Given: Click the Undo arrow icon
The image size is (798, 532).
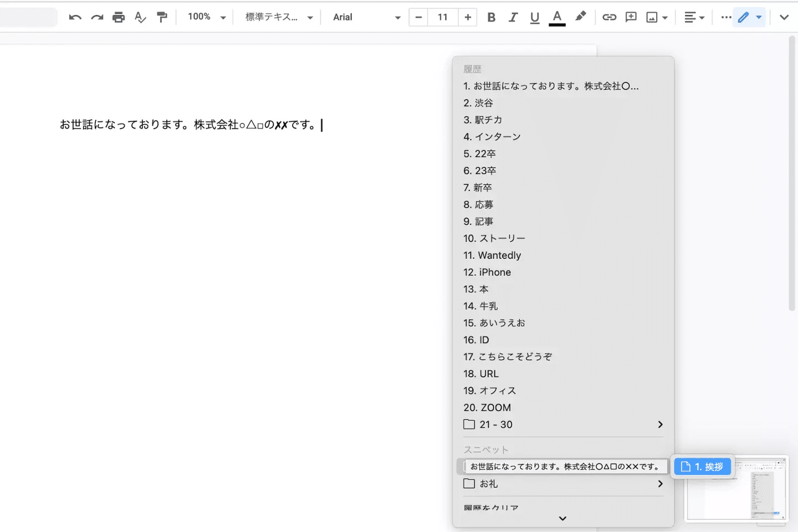Looking at the screenshot, I should pyautogui.click(x=75, y=17).
